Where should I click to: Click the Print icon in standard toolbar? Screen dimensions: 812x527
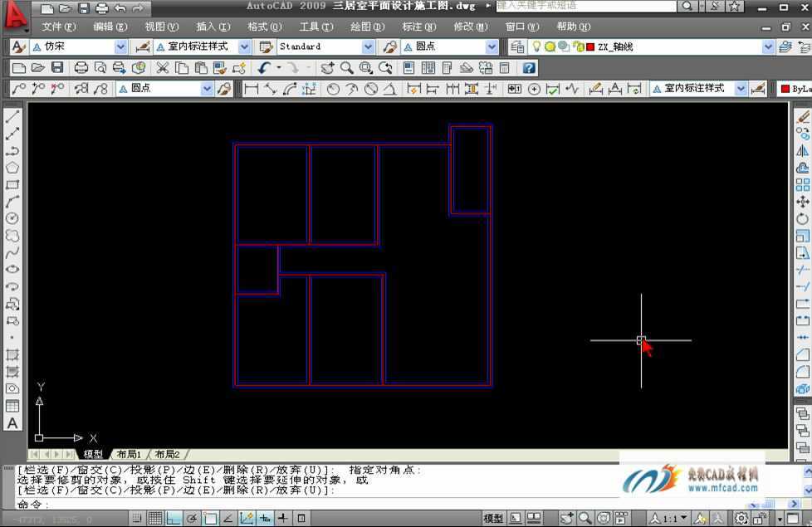coord(81,68)
